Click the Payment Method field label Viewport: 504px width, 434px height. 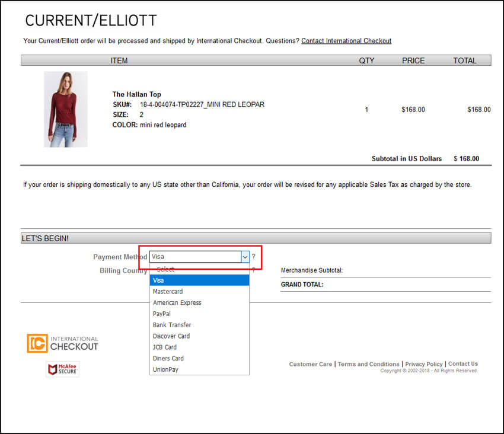tap(120, 257)
